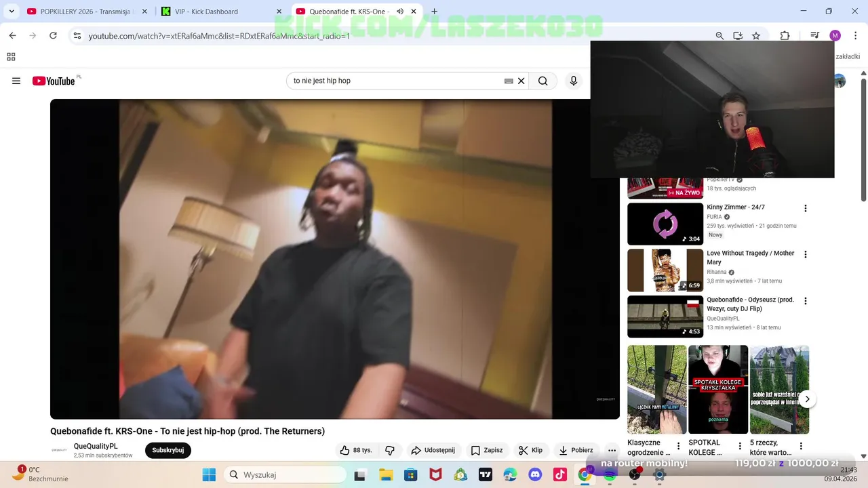The width and height of the screenshot is (868, 488).
Task: Open the zoom magnifier in address bar
Action: (719, 35)
